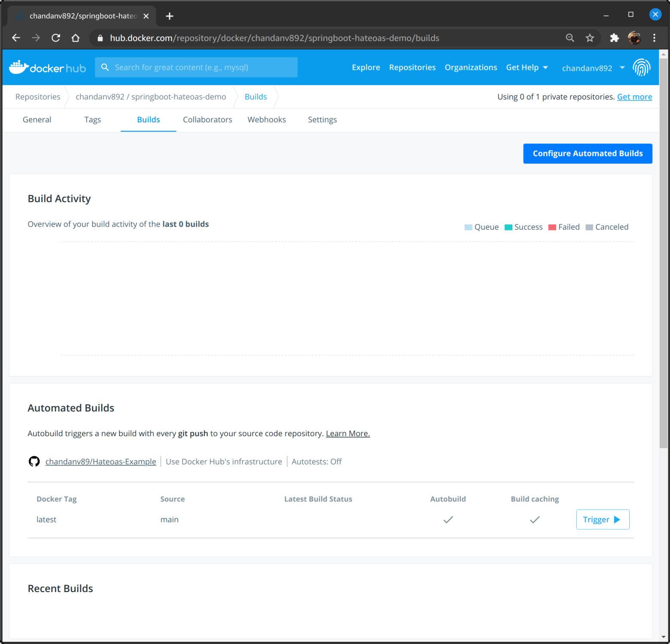Click the fingerprint icon in the header
Image resolution: width=670 pixels, height=644 pixels.
point(642,67)
